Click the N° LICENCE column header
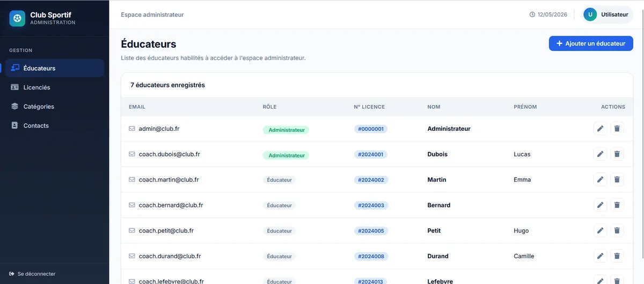 tap(369, 107)
